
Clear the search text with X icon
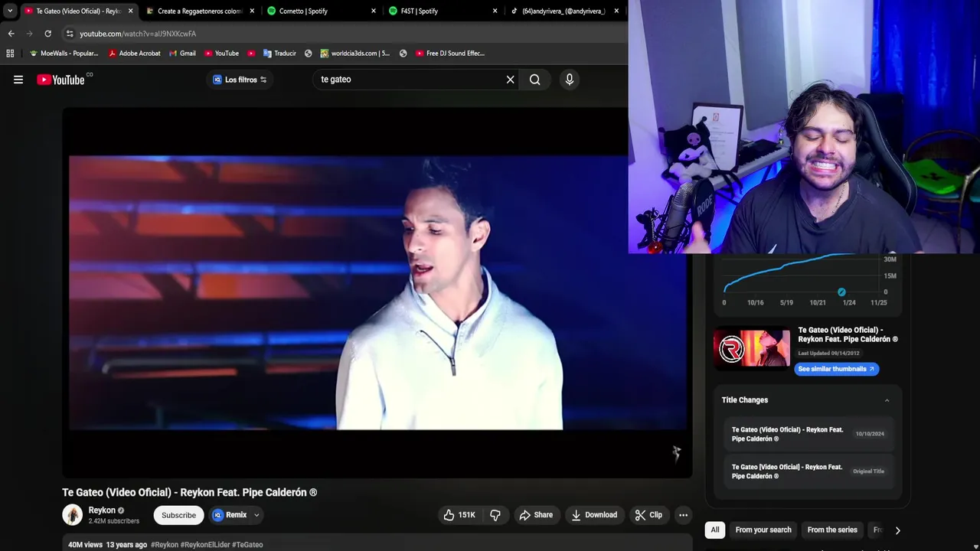click(511, 80)
